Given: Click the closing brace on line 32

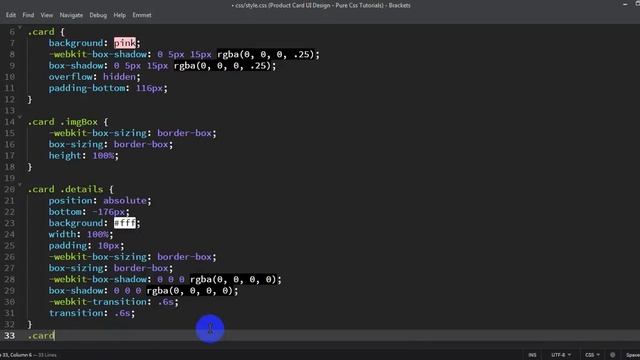Looking at the screenshot, I should 29,324.
